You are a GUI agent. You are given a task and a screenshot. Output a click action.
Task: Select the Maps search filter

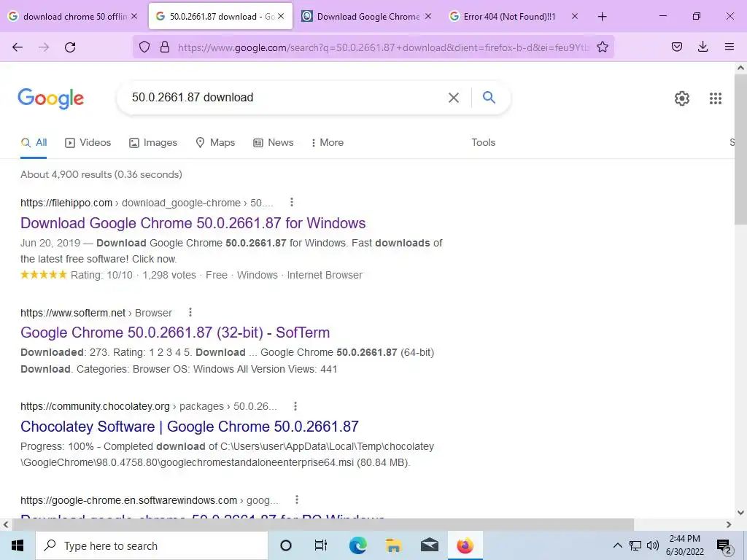click(x=215, y=142)
